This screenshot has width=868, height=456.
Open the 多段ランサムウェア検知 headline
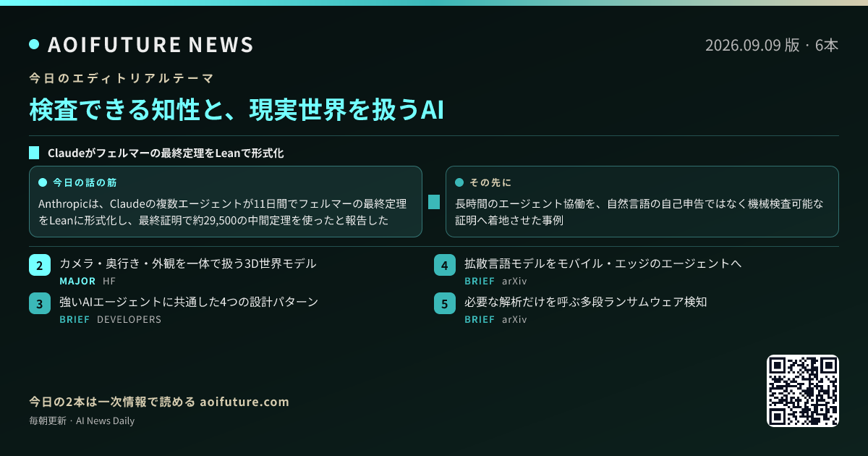click(586, 302)
